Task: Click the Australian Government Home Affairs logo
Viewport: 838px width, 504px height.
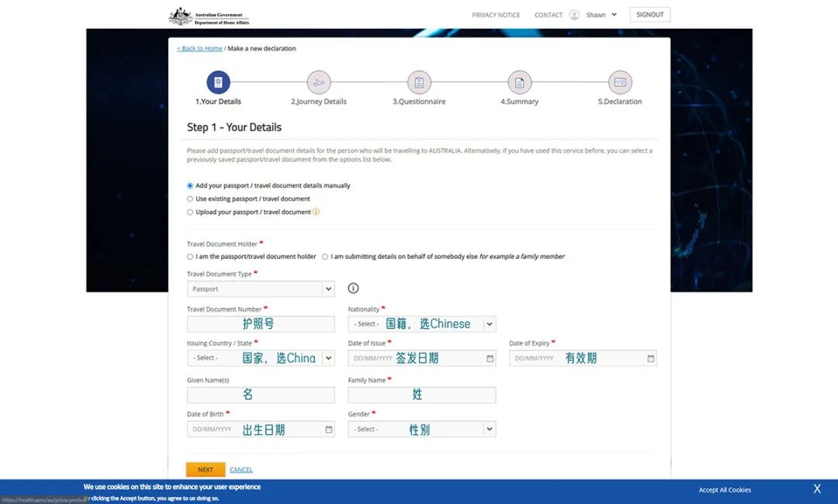Action: [209, 16]
